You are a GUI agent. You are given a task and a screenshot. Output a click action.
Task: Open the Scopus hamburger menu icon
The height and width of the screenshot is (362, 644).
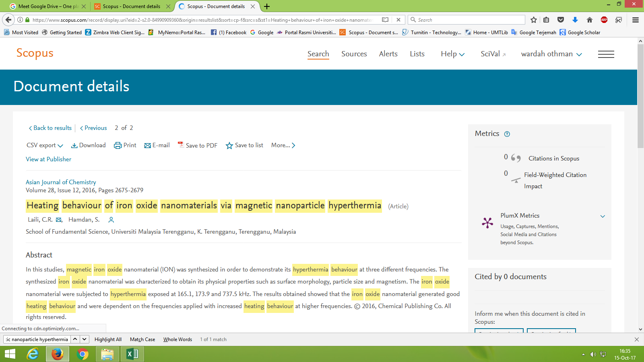click(x=606, y=54)
